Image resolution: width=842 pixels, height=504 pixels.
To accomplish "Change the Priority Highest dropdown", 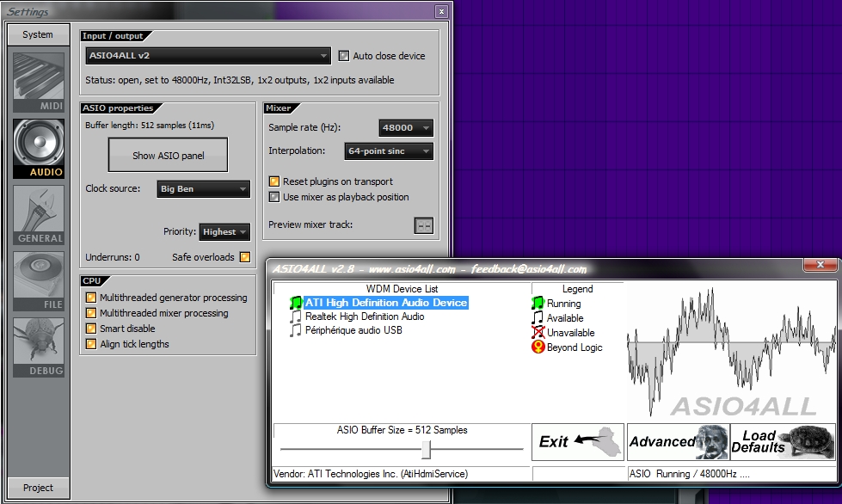I will 224,232.
